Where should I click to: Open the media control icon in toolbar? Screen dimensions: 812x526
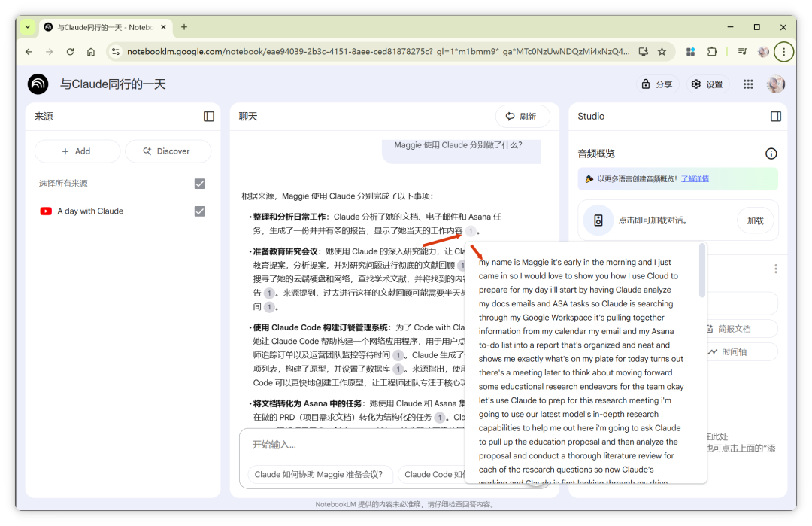pyautogui.click(x=743, y=51)
